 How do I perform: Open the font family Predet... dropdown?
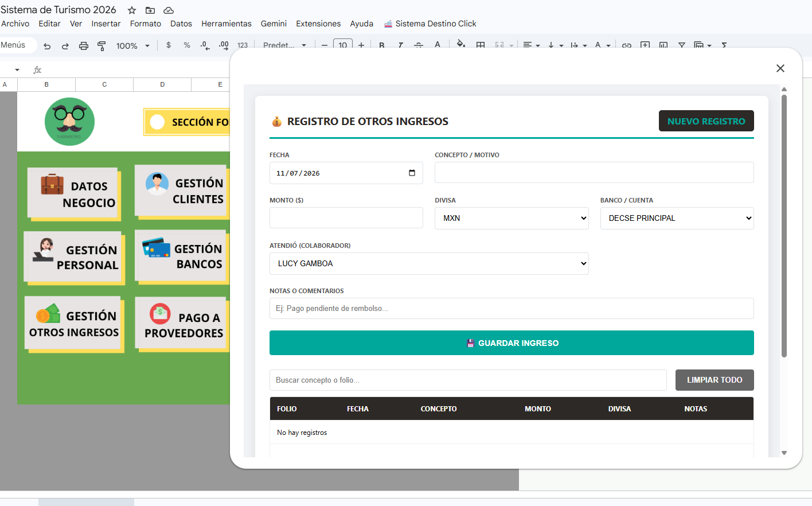click(x=284, y=45)
